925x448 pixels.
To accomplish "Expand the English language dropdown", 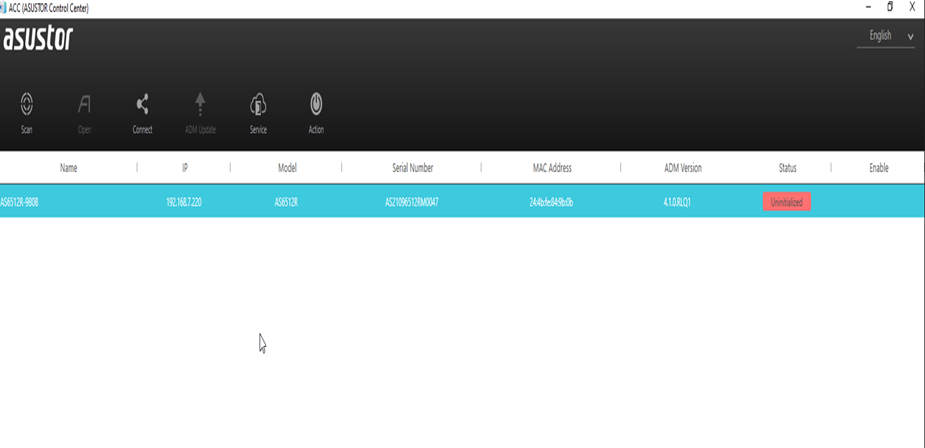I will pos(885,36).
